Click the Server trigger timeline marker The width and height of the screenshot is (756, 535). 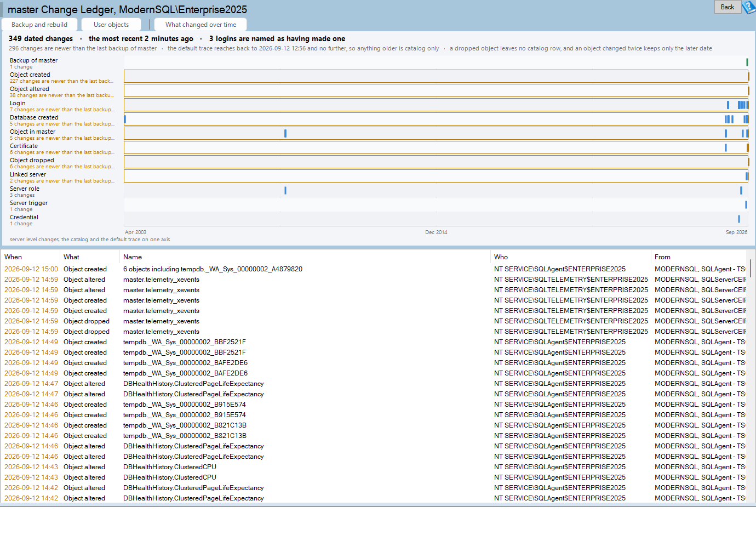pos(746,205)
